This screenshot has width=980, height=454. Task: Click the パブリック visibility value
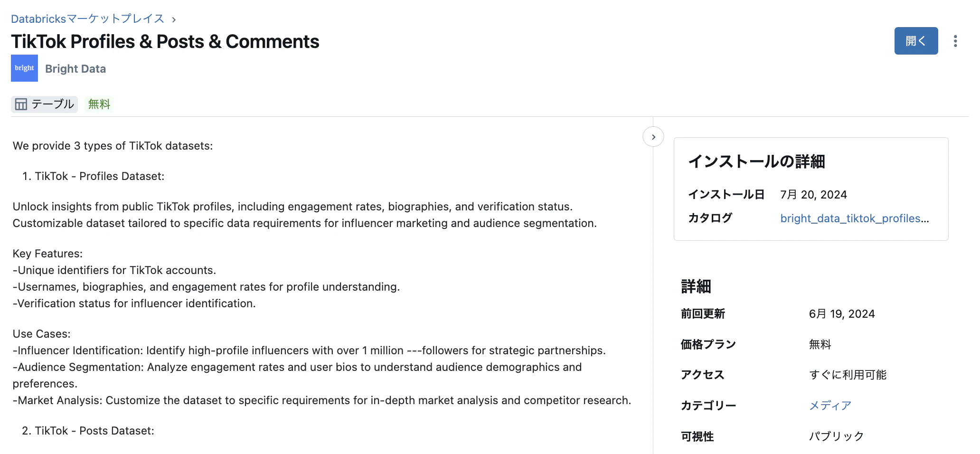[x=836, y=436]
